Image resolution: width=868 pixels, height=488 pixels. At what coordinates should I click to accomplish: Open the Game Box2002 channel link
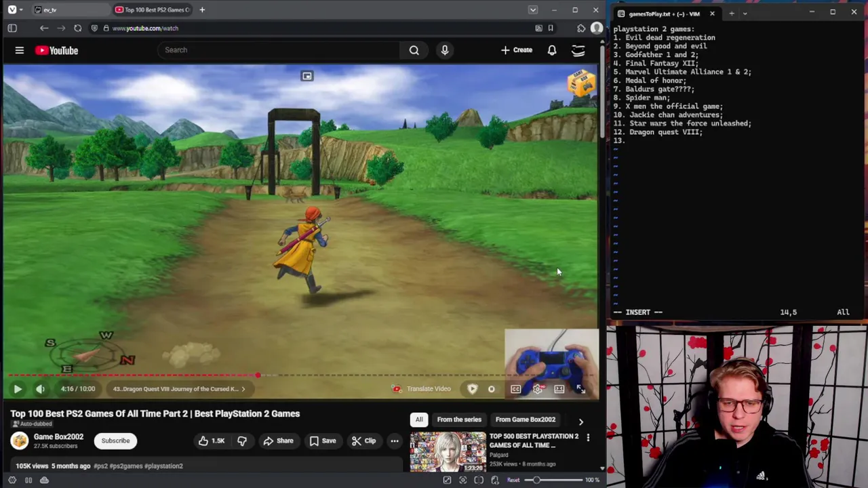pos(58,436)
